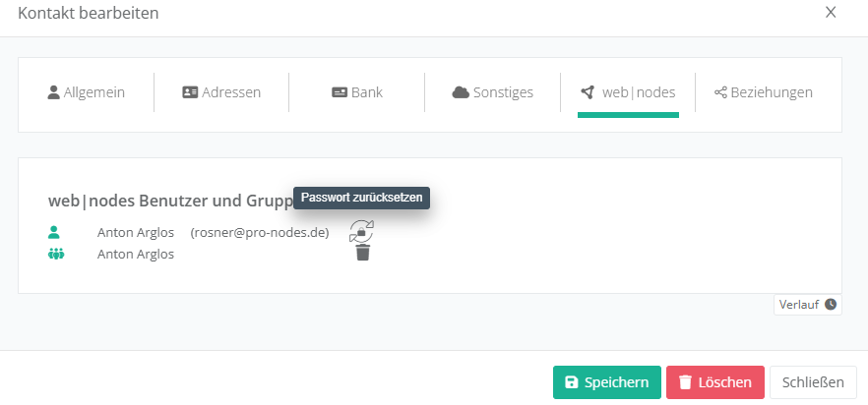Screen dimensions: 868x405
Task: Click the email rosner@pro-nodes.de
Action: [x=259, y=233]
